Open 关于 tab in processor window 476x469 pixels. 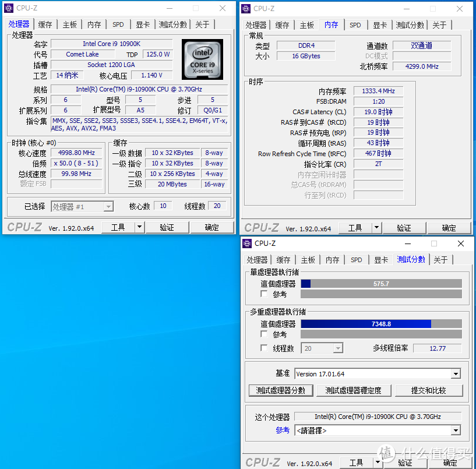pyautogui.click(x=203, y=24)
